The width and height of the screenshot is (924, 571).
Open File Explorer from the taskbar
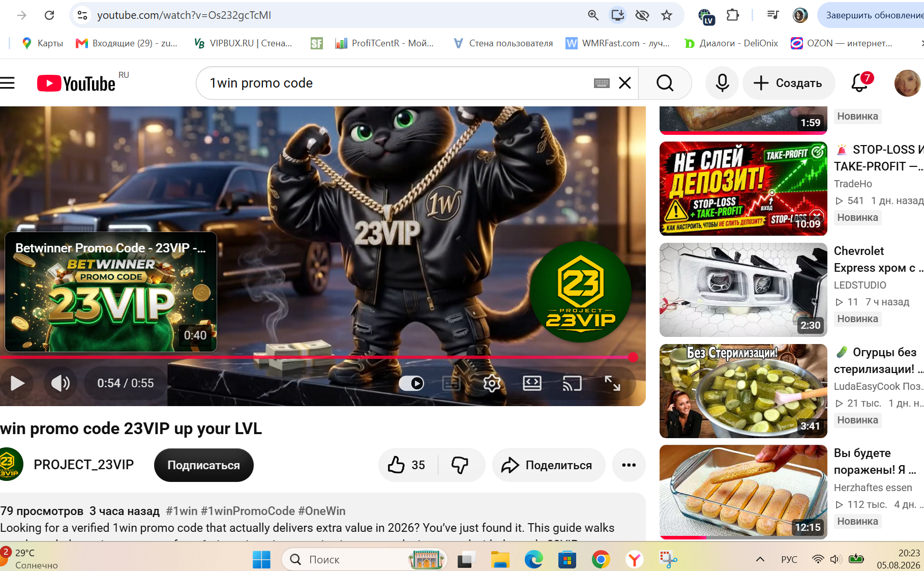[500, 560]
